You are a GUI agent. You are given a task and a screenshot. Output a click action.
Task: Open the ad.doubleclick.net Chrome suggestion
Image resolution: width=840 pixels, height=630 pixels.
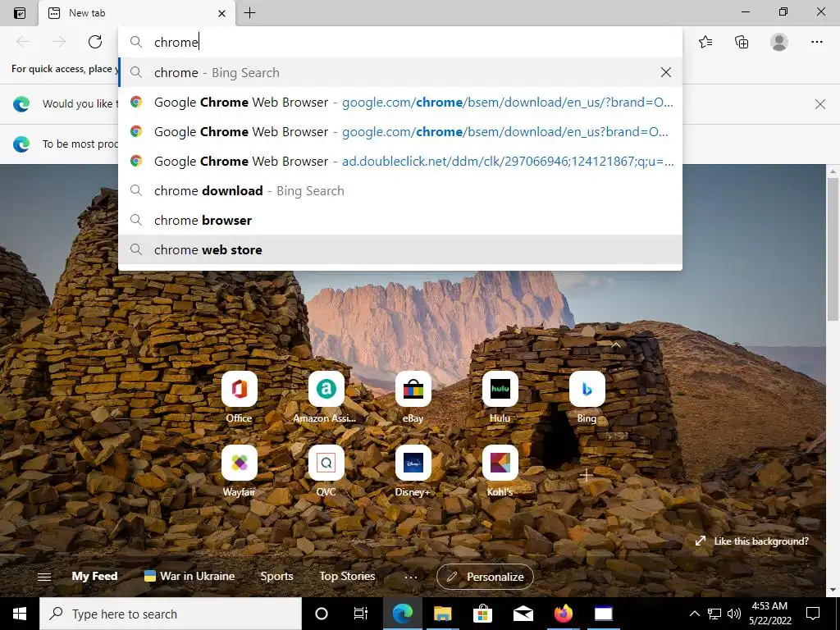(x=400, y=162)
